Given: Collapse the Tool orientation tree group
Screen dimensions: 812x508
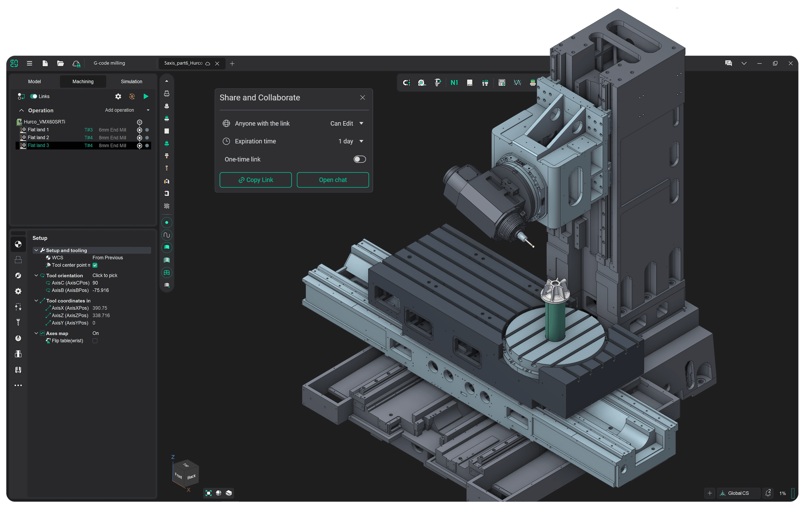Looking at the screenshot, I should point(36,275).
